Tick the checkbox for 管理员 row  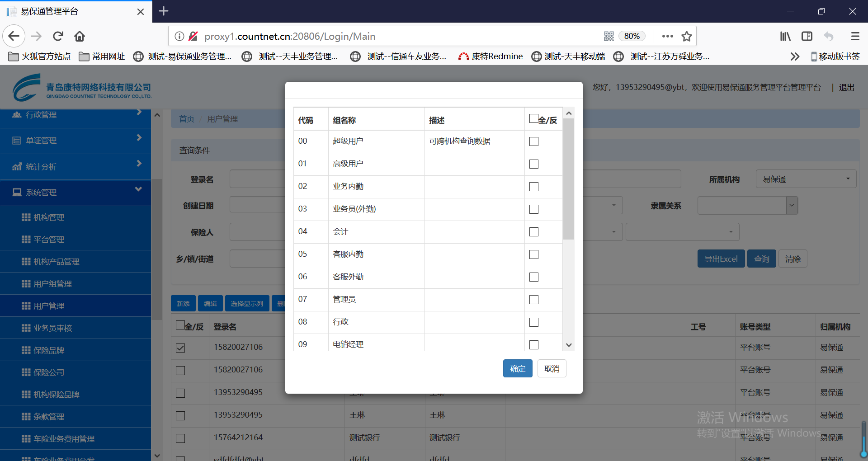[534, 300]
